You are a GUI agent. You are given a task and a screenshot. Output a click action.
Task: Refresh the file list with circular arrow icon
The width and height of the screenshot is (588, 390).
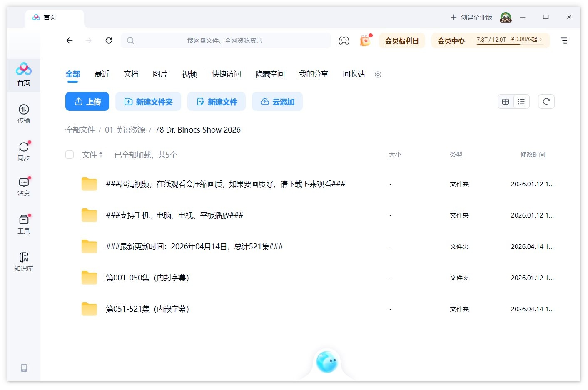[546, 101]
